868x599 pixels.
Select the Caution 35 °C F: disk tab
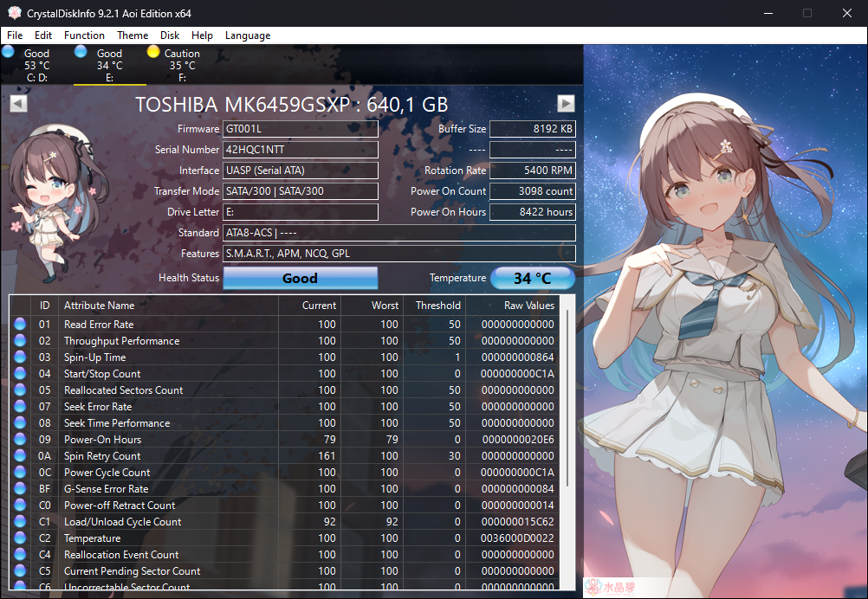pyautogui.click(x=182, y=65)
